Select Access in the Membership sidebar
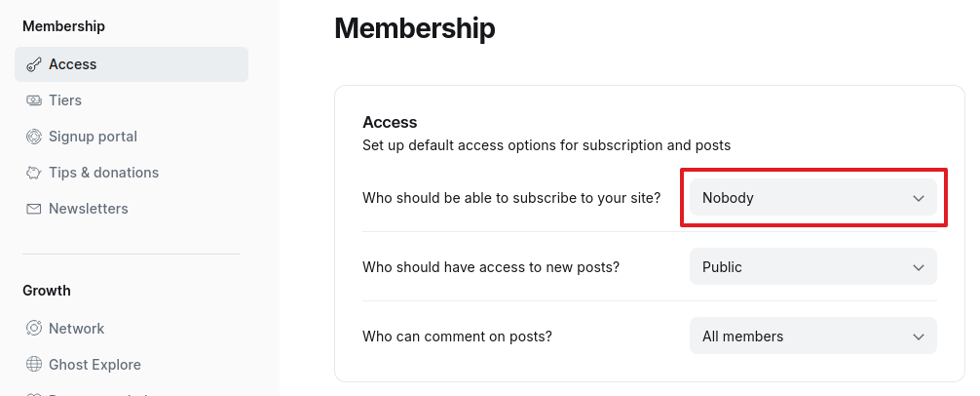Screen dimensions: 980x396 click(x=73, y=64)
